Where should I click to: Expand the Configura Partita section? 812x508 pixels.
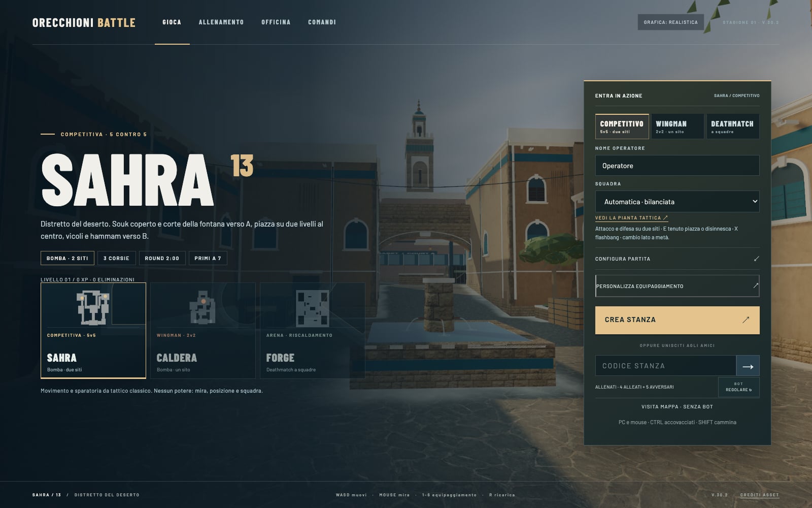coord(677,259)
